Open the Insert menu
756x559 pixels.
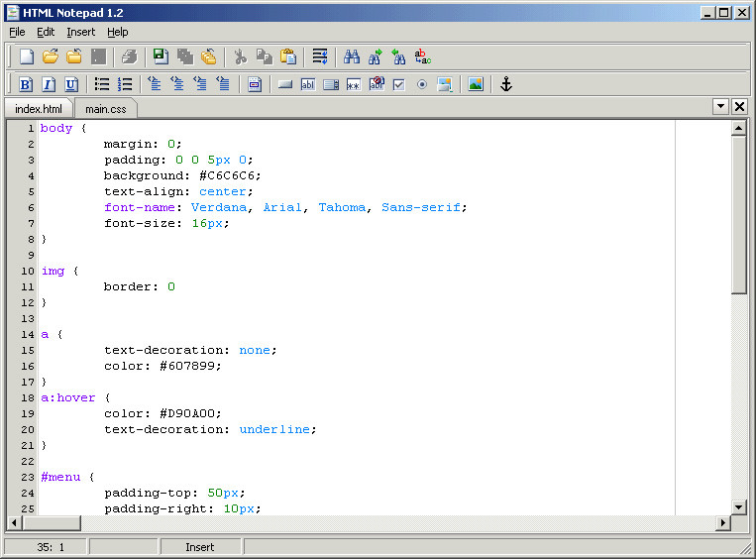(80, 32)
